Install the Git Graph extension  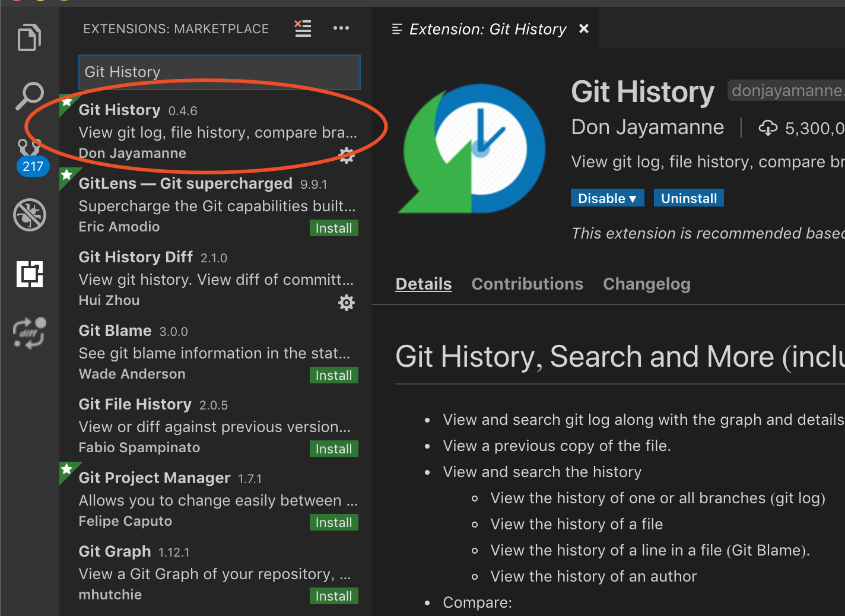point(334,596)
